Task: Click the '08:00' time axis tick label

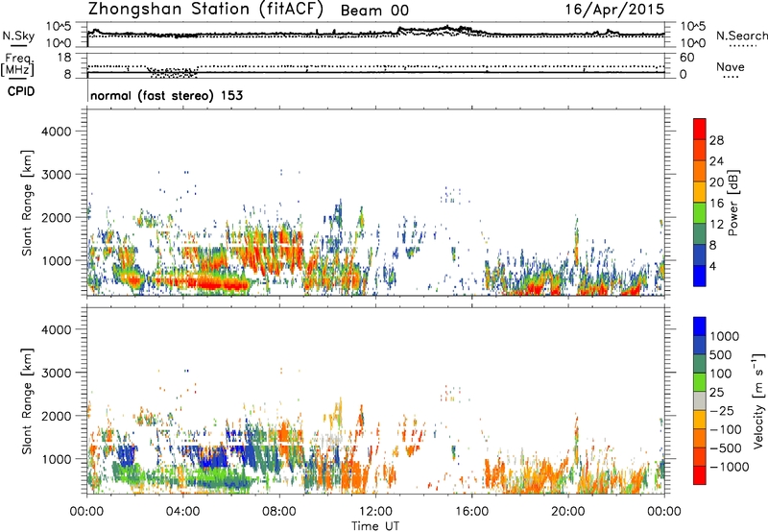Action: (279, 512)
